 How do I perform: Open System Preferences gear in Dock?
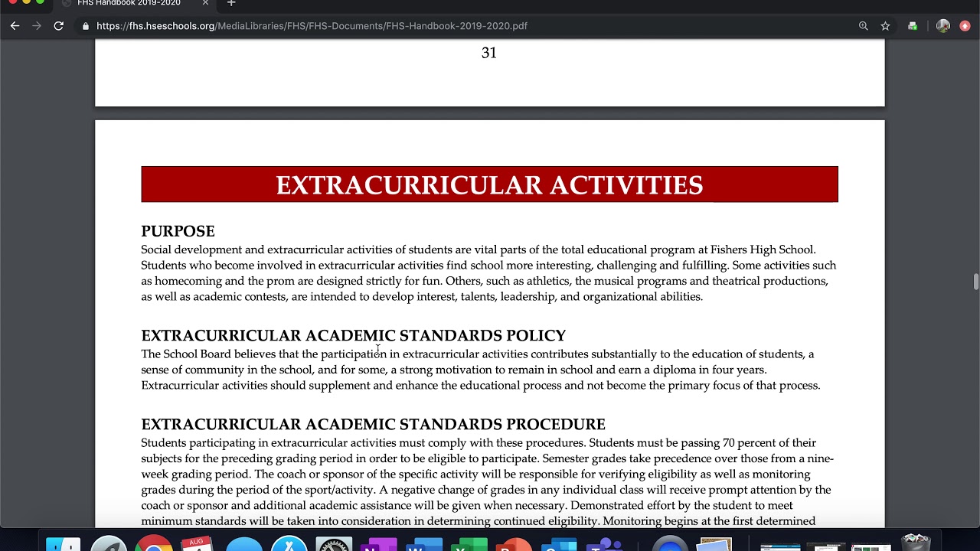pyautogui.click(x=334, y=545)
